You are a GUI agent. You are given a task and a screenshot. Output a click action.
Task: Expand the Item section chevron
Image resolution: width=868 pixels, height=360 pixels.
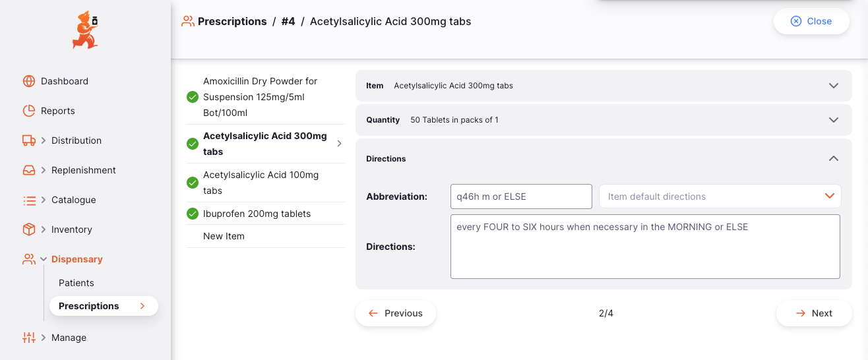tap(834, 86)
